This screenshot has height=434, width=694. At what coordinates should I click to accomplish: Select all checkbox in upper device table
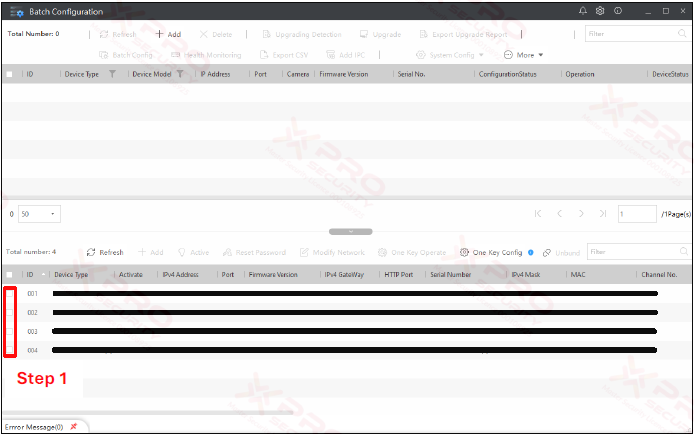click(x=10, y=74)
